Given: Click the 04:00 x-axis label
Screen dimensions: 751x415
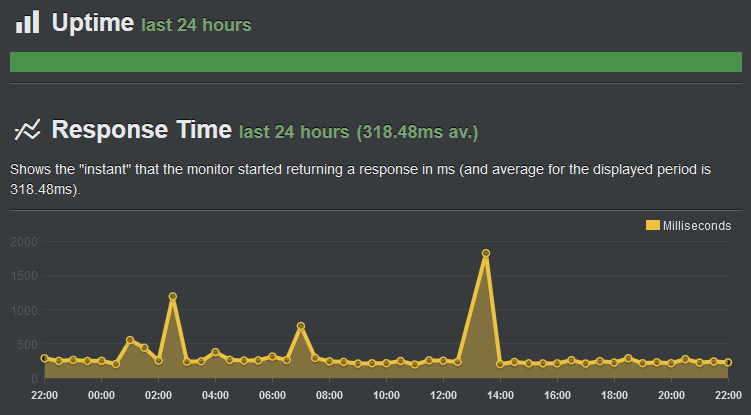Looking at the screenshot, I should point(216,395).
